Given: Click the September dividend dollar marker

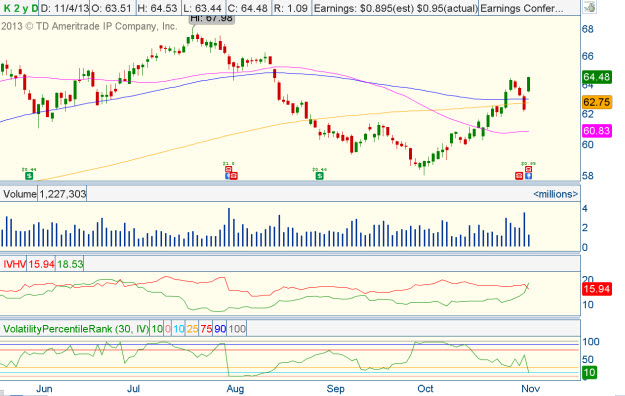Looking at the screenshot, I should click(319, 175).
